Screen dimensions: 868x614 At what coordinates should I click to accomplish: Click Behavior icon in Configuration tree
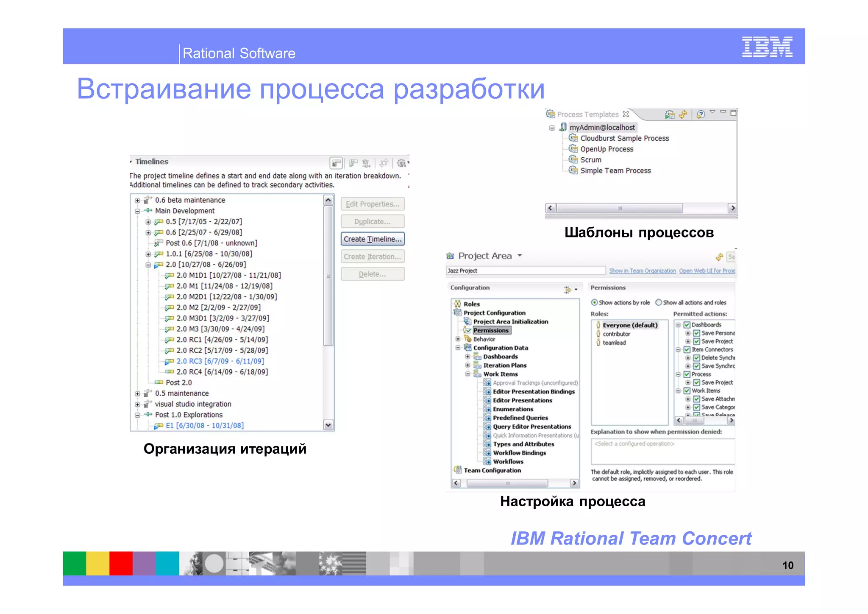pyautogui.click(x=467, y=339)
